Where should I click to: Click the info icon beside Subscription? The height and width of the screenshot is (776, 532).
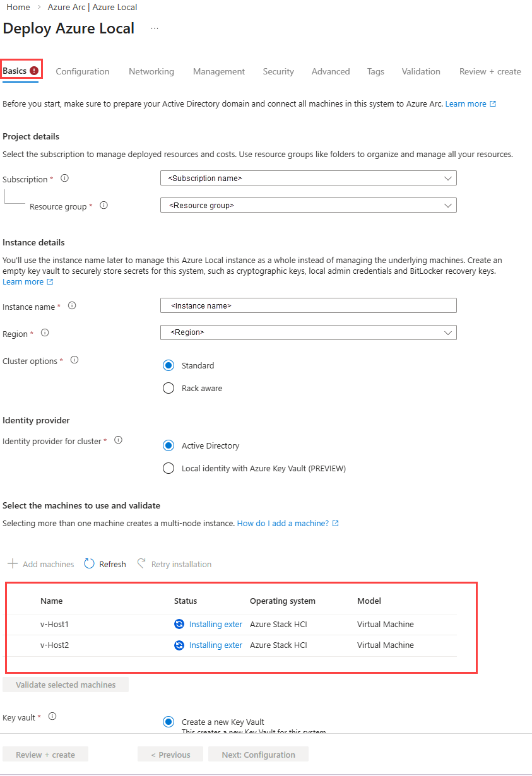point(64,179)
